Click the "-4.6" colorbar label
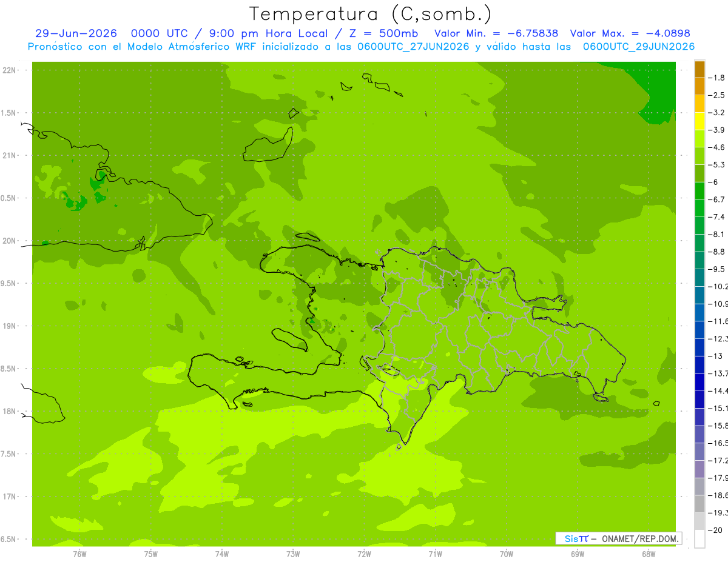Screen dimensions: 728x562 716,147
